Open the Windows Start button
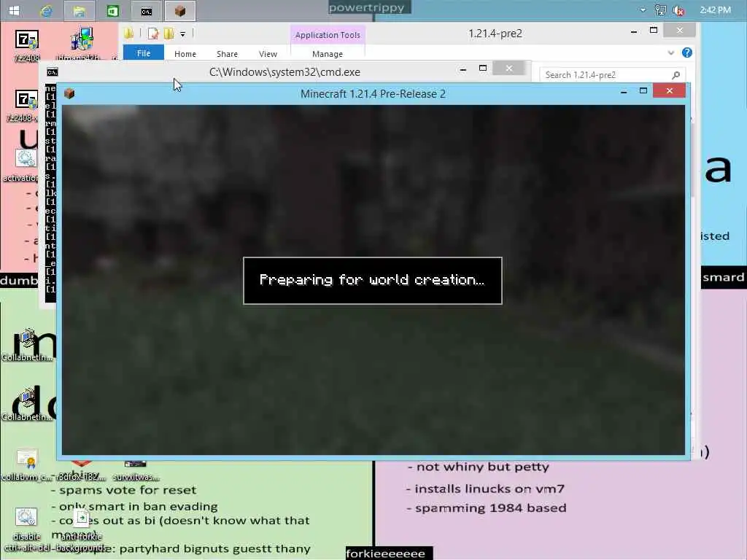747x560 pixels. tap(14, 10)
